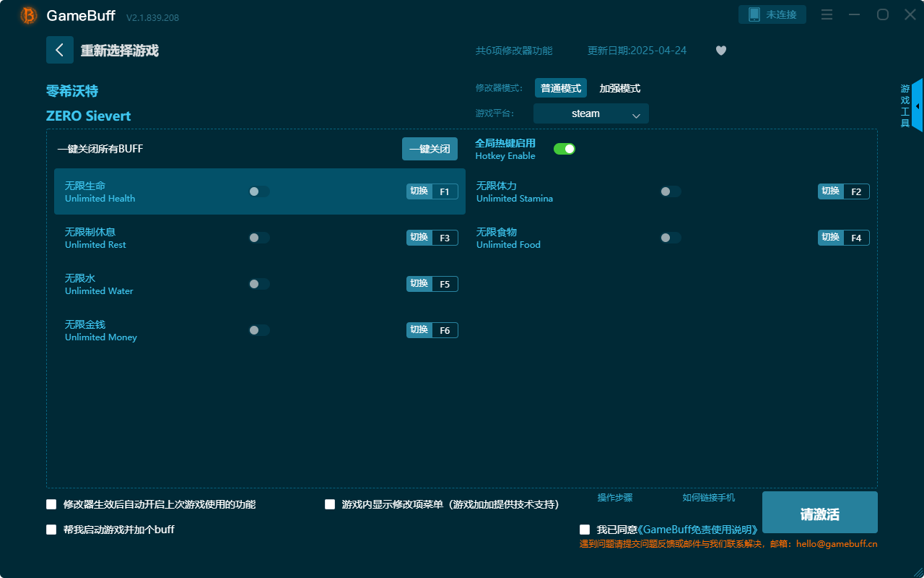Click the GameBuff flame logo
The width and height of the screenshot is (924, 578).
coord(27,15)
